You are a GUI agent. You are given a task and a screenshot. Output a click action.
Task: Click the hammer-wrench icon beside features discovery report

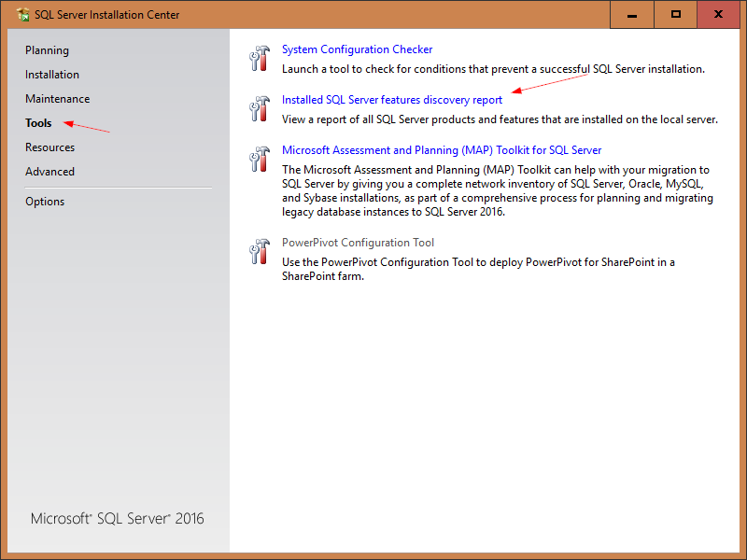click(x=259, y=108)
